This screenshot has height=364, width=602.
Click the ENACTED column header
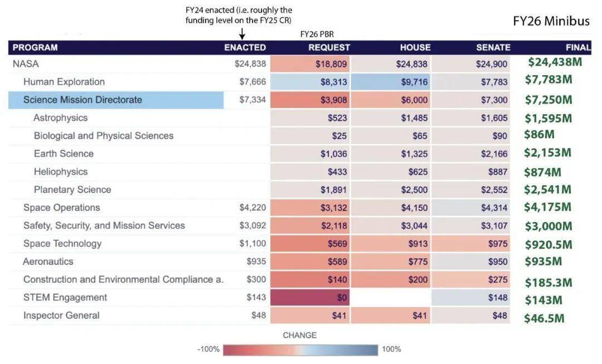pyautogui.click(x=245, y=47)
